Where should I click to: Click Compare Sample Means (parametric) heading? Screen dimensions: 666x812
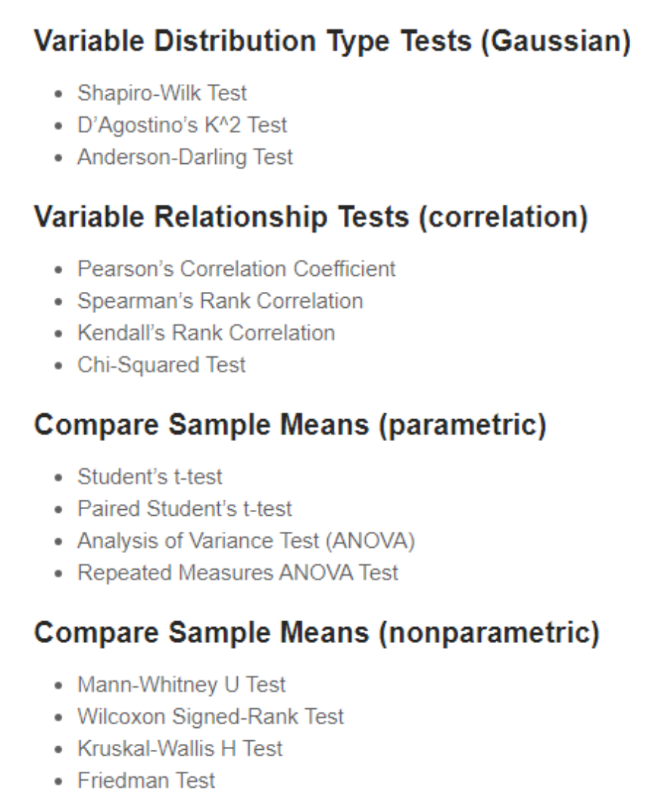(290, 425)
